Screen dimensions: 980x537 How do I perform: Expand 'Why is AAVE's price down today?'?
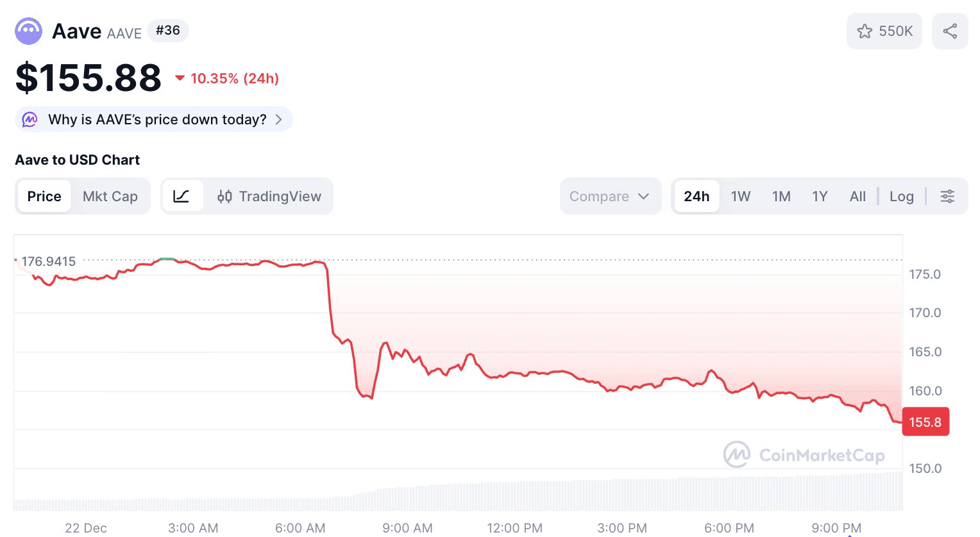tap(157, 119)
